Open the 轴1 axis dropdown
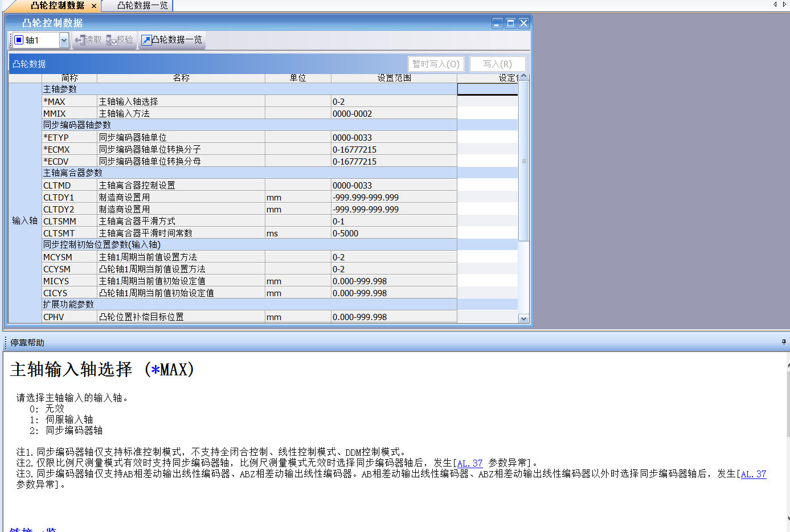The width and height of the screenshot is (790, 532). pos(64,40)
